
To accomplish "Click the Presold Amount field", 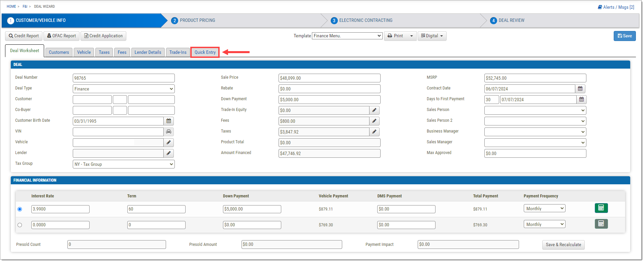I will (x=292, y=245).
